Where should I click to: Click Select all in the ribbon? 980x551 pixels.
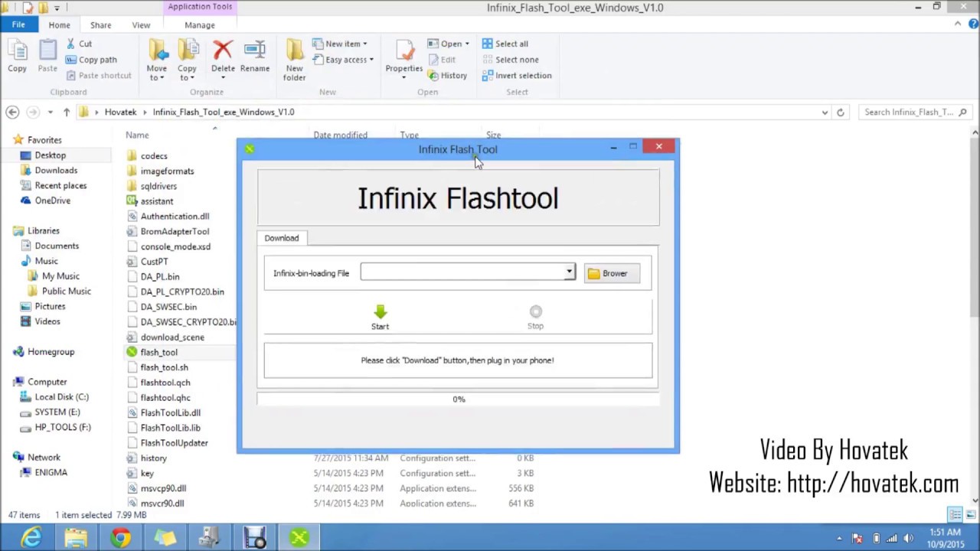click(x=505, y=44)
